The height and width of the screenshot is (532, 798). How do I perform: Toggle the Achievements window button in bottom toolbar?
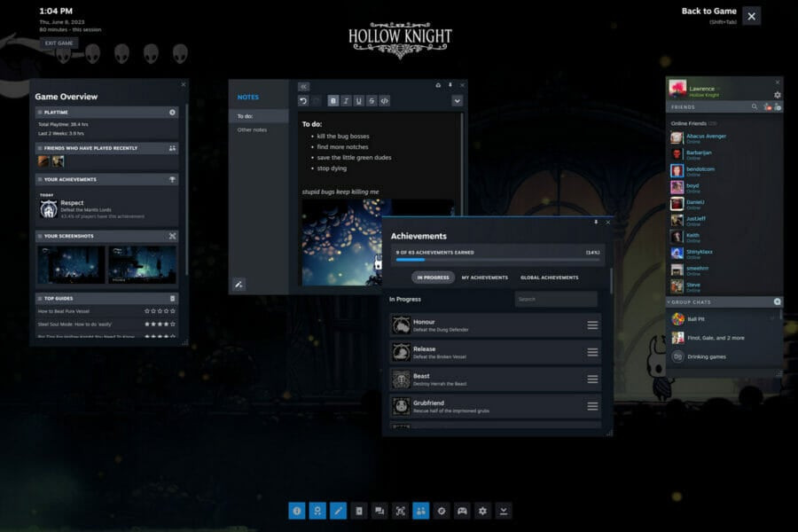coord(317,511)
